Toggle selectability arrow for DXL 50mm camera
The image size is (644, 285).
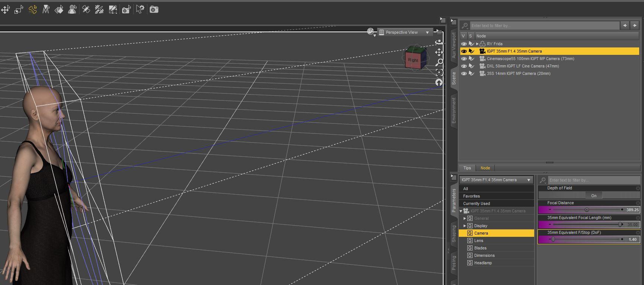pyautogui.click(x=471, y=66)
